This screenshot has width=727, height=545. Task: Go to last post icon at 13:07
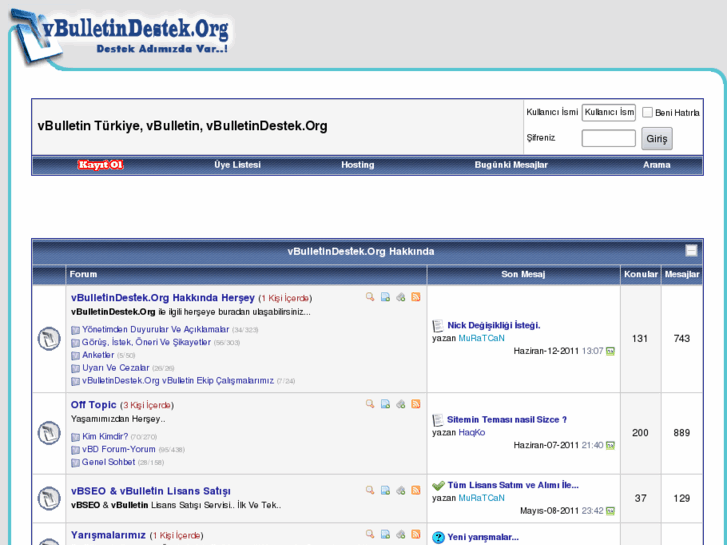tap(610, 351)
